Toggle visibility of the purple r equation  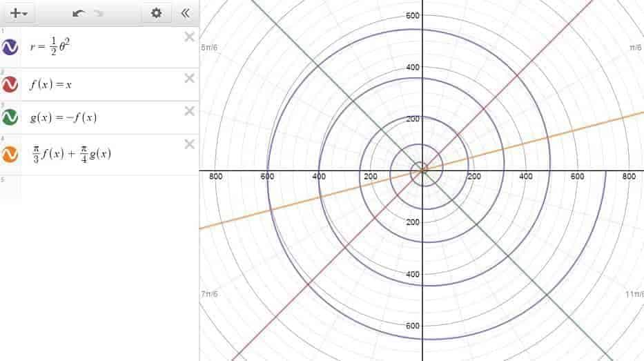click(x=10, y=47)
